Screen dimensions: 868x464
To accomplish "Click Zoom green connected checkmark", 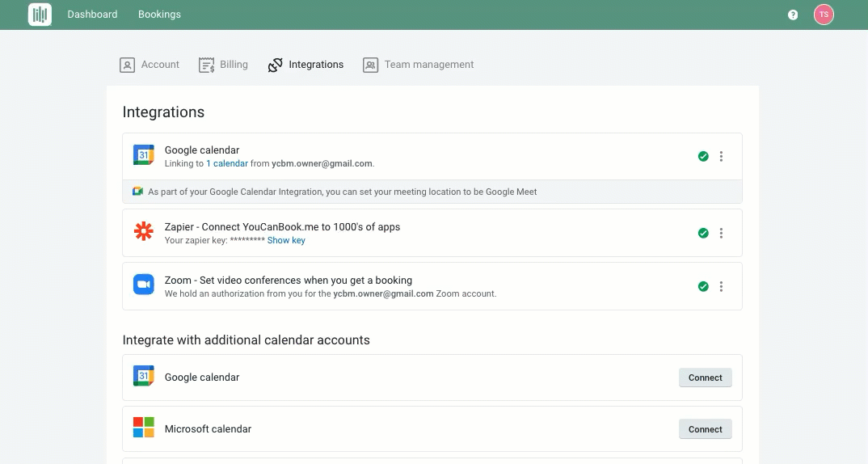I will (703, 286).
